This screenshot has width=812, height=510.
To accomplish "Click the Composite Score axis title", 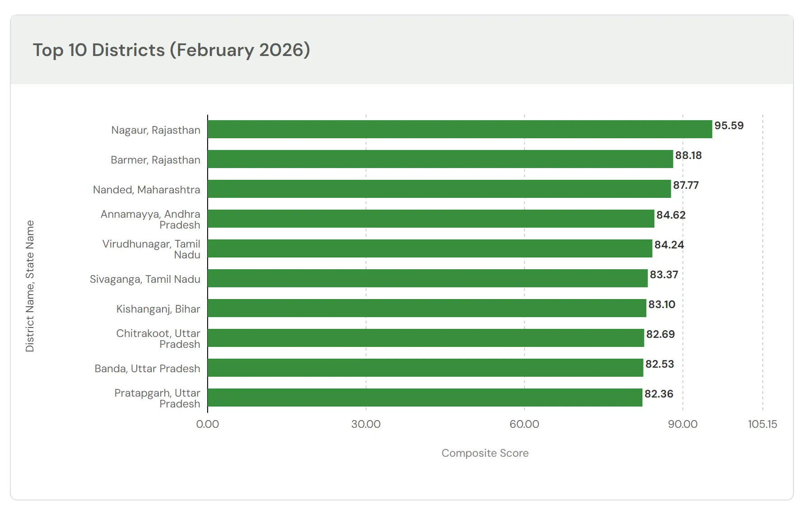I will pyautogui.click(x=485, y=453).
